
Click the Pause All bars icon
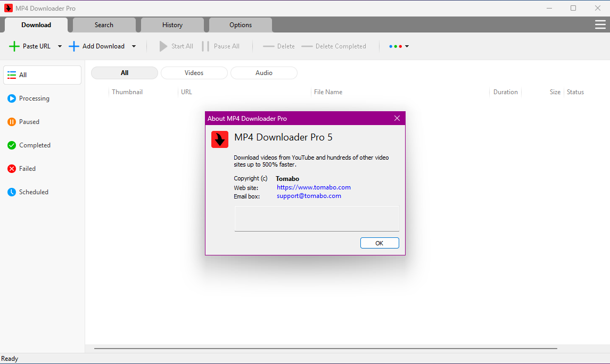point(205,46)
